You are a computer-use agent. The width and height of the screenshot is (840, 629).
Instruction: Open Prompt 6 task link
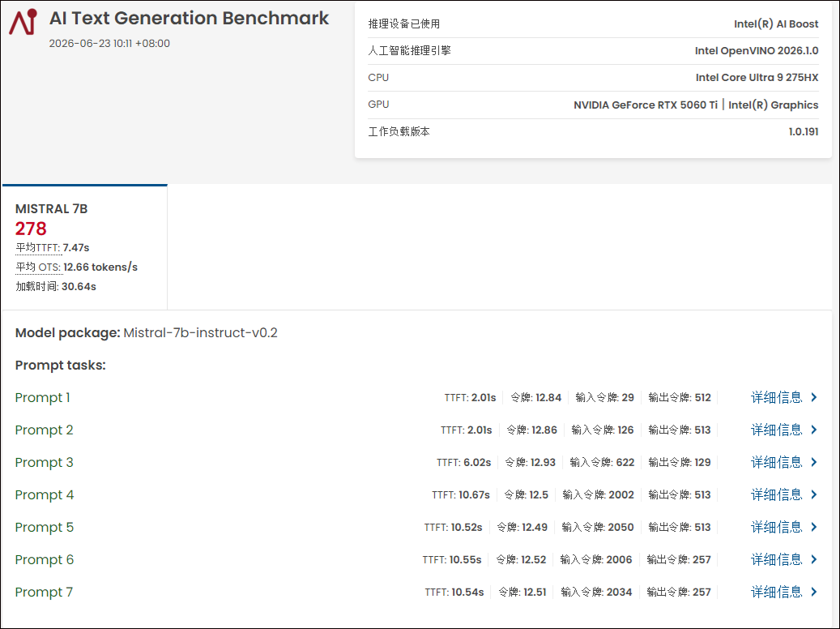pos(44,560)
